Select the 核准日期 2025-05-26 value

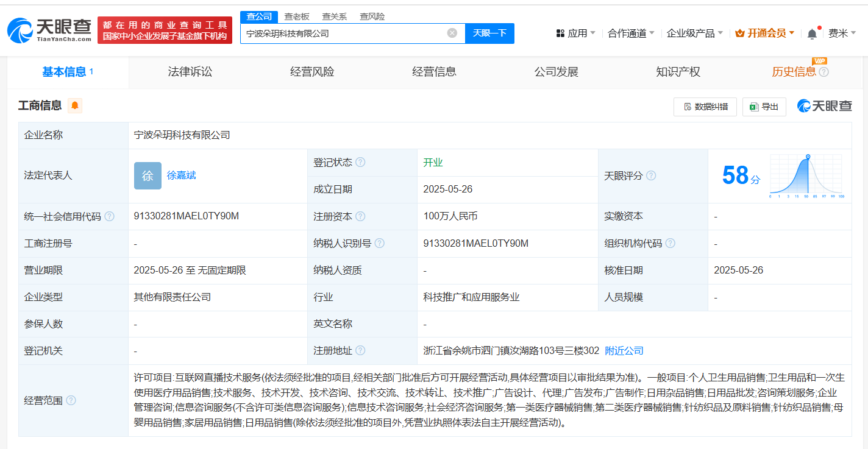tap(739, 270)
